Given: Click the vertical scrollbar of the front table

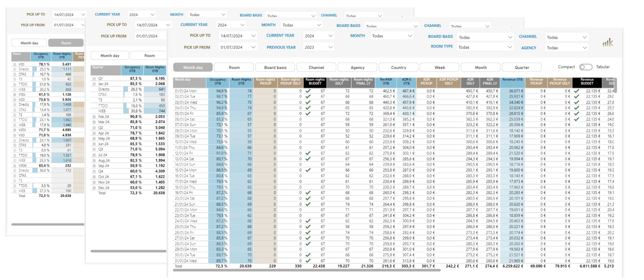Looking at the screenshot, I should click(x=615, y=85).
